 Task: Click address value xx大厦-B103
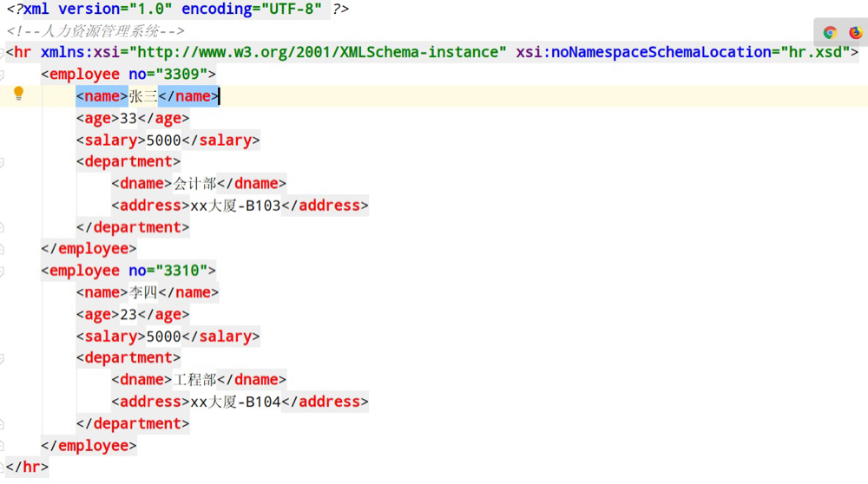click(x=236, y=206)
